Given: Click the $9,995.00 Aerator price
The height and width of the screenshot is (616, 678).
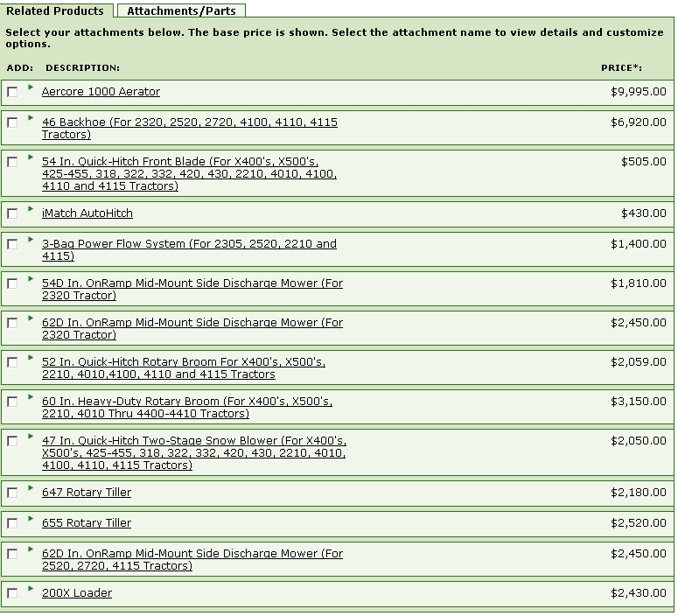Looking at the screenshot, I should tap(638, 92).
